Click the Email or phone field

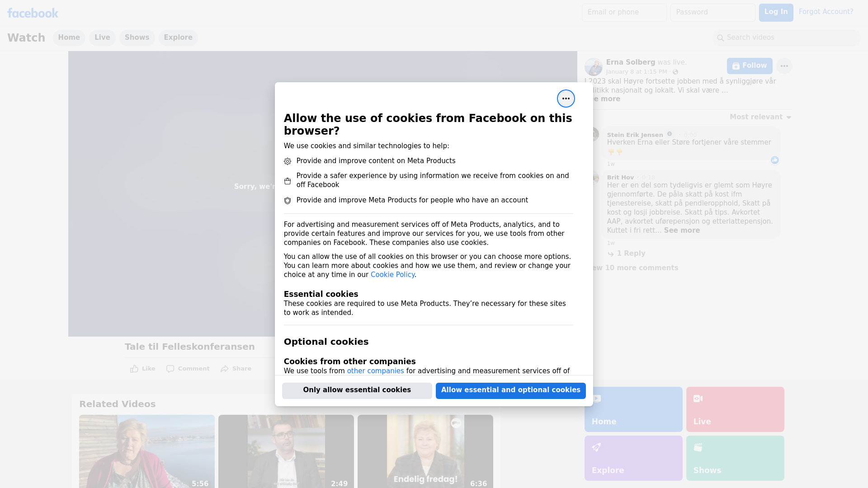pos(624,13)
